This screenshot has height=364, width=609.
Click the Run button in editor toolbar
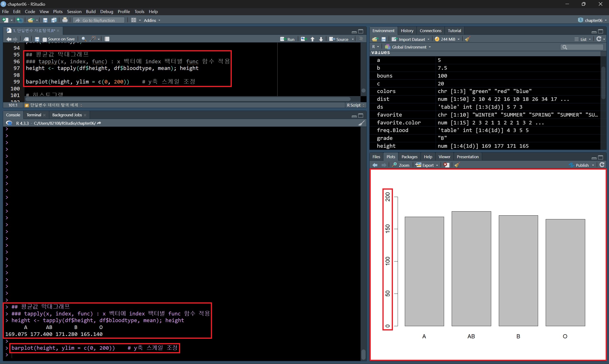point(287,39)
